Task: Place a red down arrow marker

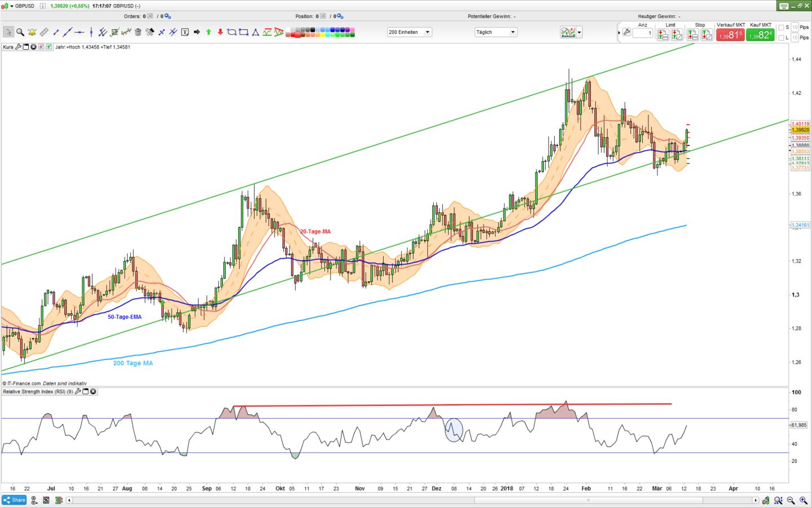Action: point(220,32)
